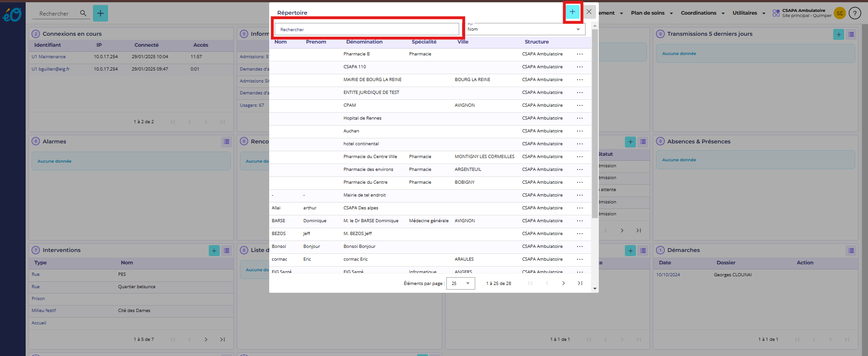The height and width of the screenshot is (356, 868).
Task: Jump to last page of Répertoire list
Action: (x=580, y=284)
